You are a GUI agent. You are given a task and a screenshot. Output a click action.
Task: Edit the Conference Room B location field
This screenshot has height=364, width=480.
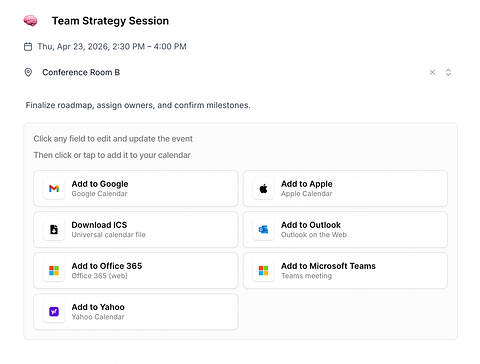tap(81, 72)
